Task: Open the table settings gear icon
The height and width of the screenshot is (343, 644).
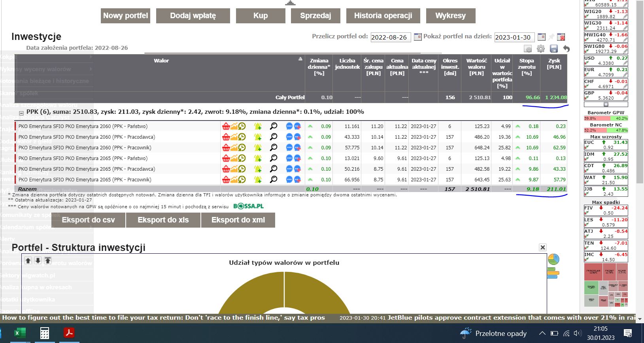Action: coord(541,49)
